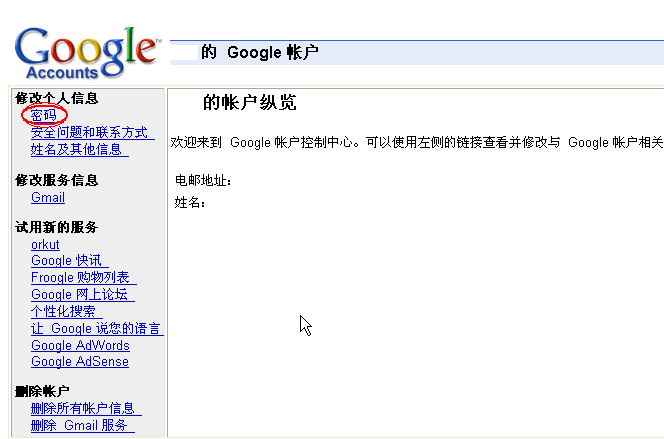Viewport: 664px width, 439px height.
Task: Click the 姓名: label
Action: tap(190, 202)
